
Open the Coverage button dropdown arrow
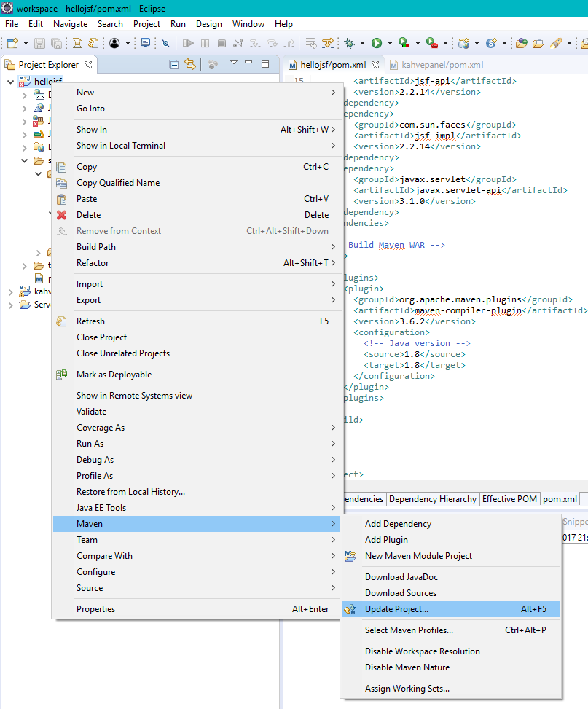(x=418, y=43)
